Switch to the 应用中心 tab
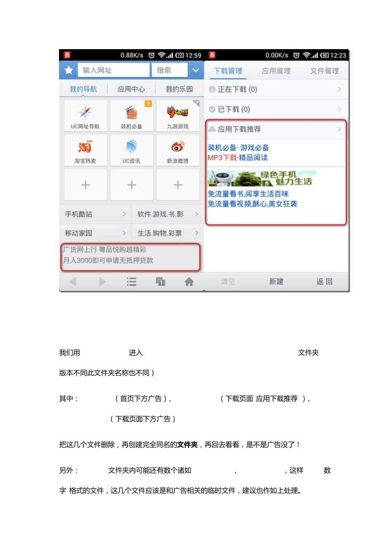Image resolution: width=392 pixels, height=555 pixels. pyautogui.click(x=131, y=89)
